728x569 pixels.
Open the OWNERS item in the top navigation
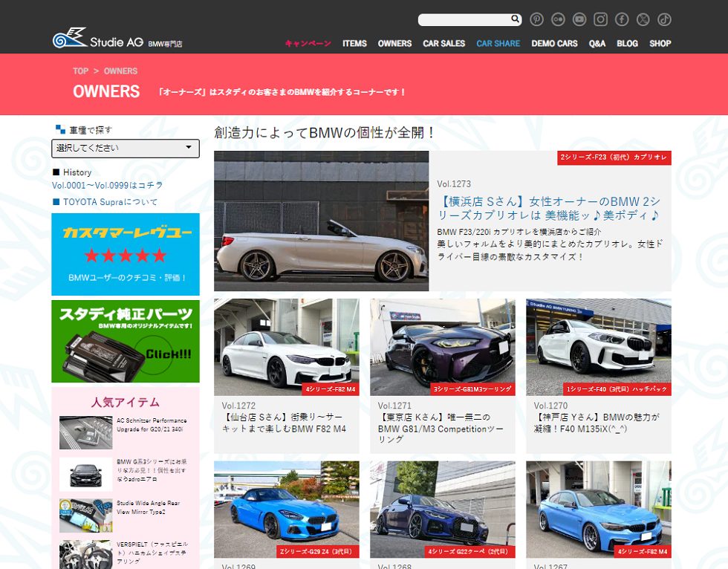394,44
